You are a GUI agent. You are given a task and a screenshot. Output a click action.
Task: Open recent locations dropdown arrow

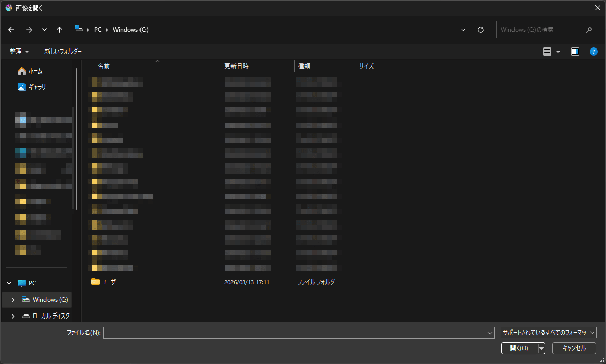44,30
